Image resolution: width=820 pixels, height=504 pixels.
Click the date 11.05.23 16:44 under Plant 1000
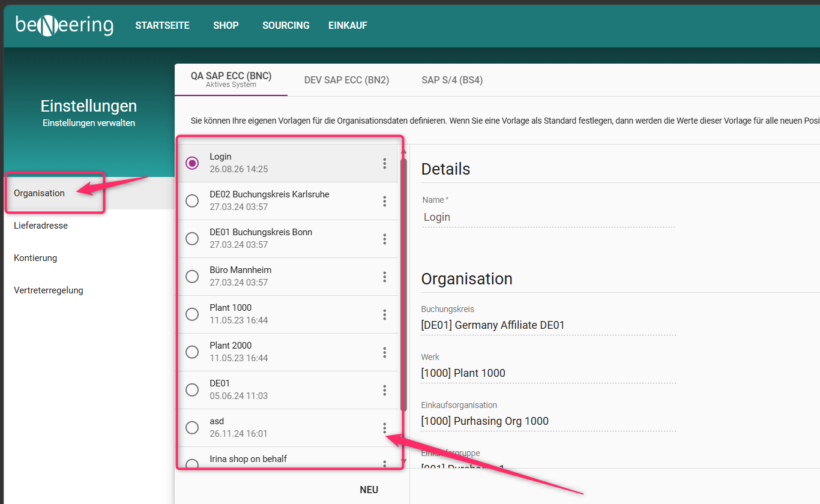point(239,320)
